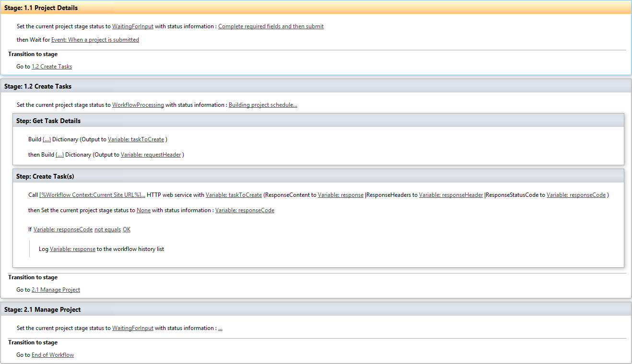Select '2.1 Manage Project' transition link
Viewport: 632px width, 364px height.
tap(56, 290)
